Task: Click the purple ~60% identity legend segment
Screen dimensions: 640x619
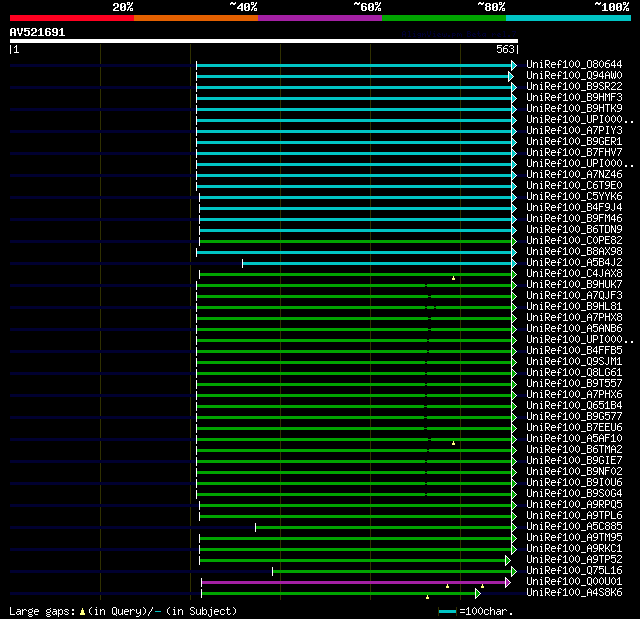Action: (320, 18)
